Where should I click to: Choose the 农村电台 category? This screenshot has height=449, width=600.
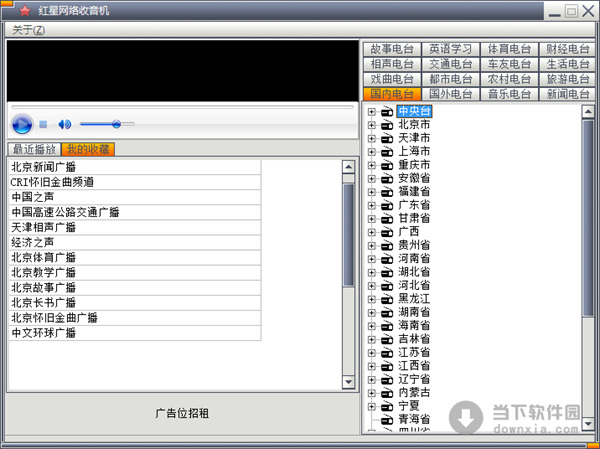coord(509,79)
